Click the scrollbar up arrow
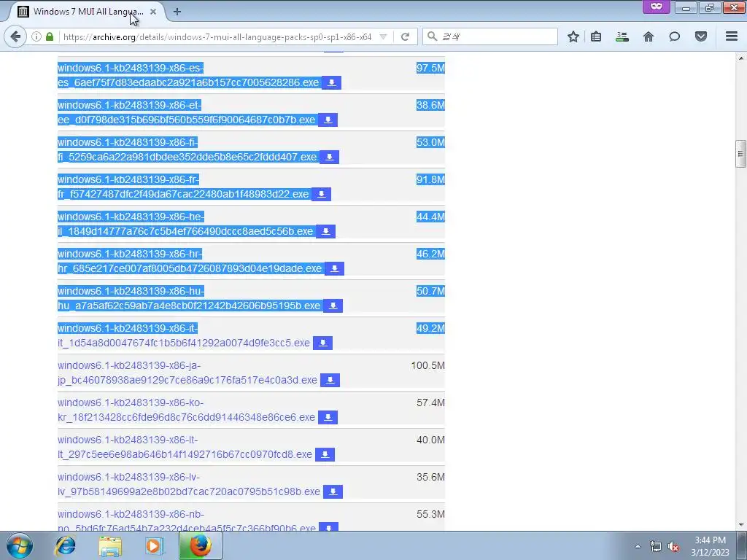The height and width of the screenshot is (560, 747). [x=740, y=58]
